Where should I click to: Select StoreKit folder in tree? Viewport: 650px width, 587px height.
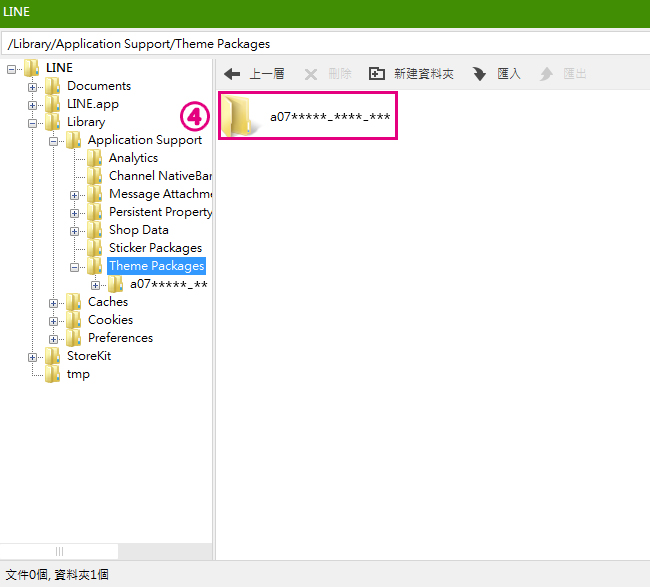coord(89,356)
